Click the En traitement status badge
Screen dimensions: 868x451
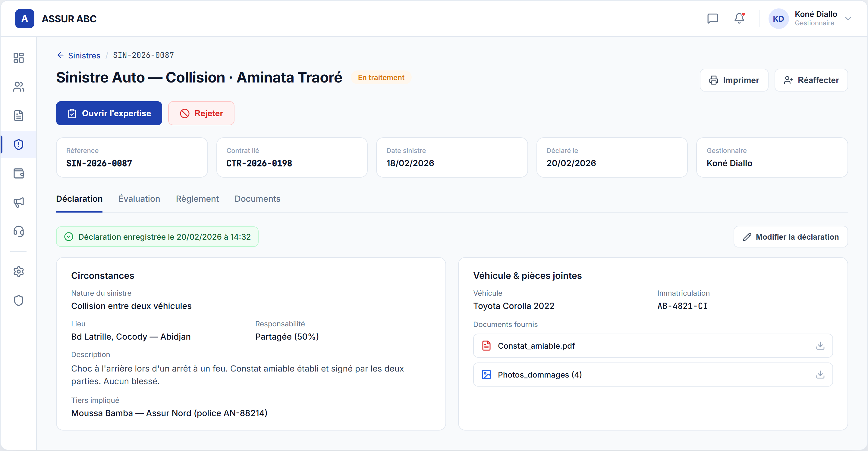click(381, 78)
